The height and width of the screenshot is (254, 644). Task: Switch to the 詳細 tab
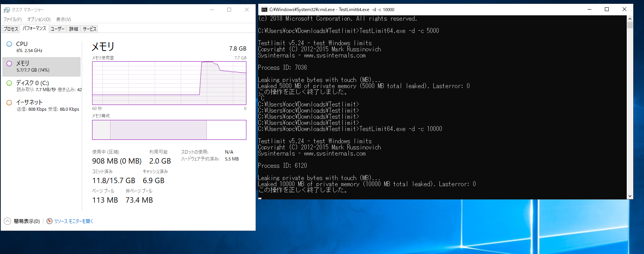(x=74, y=29)
